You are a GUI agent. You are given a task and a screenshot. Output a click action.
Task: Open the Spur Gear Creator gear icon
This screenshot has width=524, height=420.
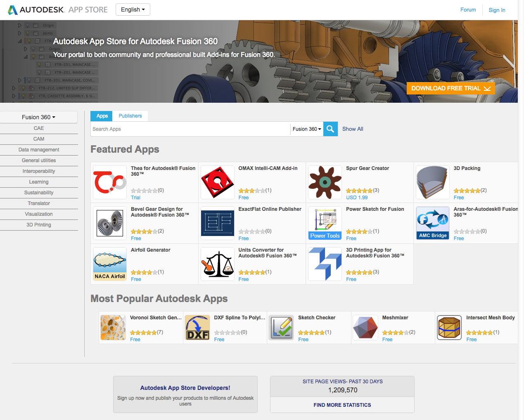click(x=325, y=182)
